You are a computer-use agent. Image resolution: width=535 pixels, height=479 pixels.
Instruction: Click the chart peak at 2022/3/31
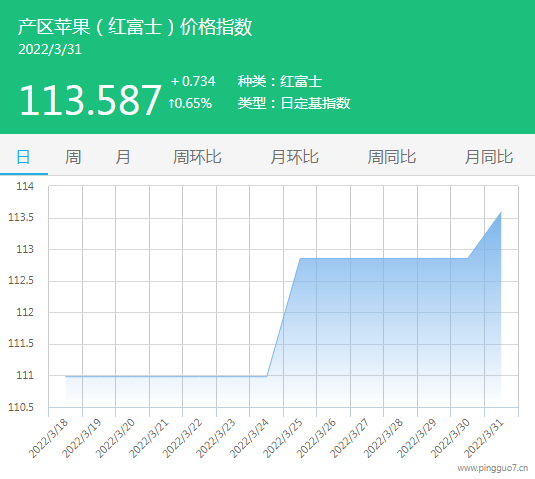[x=501, y=212]
